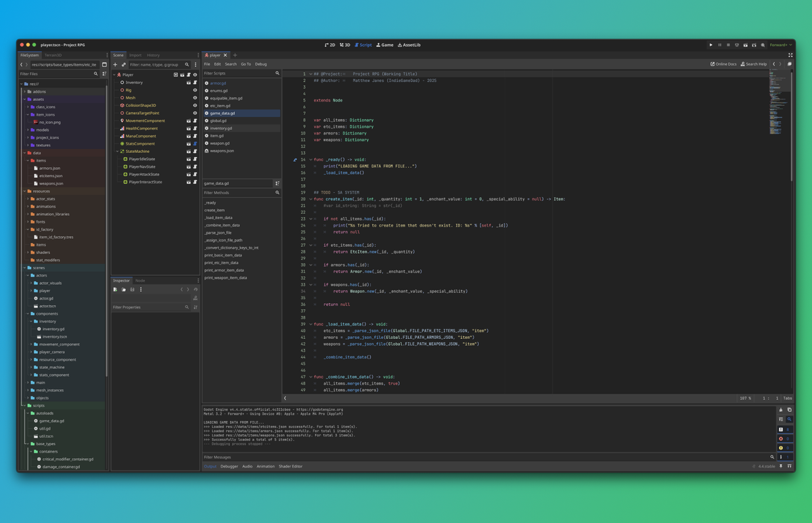Click the 107 % zoom indicator
The width and height of the screenshot is (812, 523).
(745, 399)
